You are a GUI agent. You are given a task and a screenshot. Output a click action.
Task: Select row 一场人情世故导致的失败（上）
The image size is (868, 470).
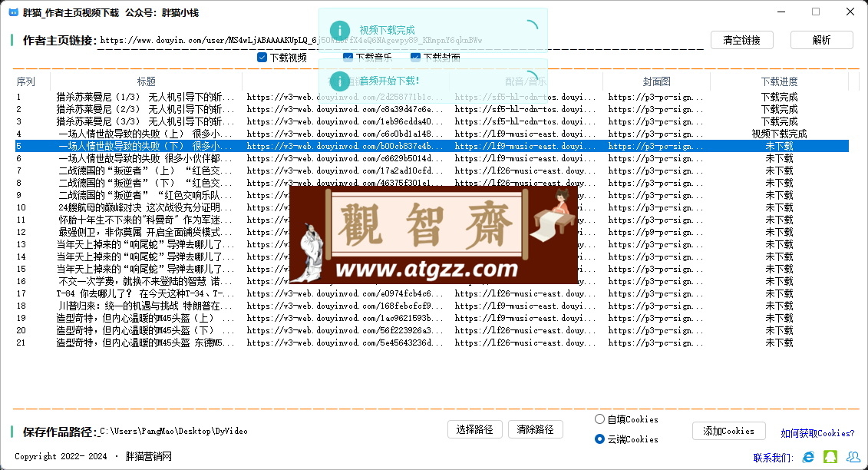tap(432, 134)
